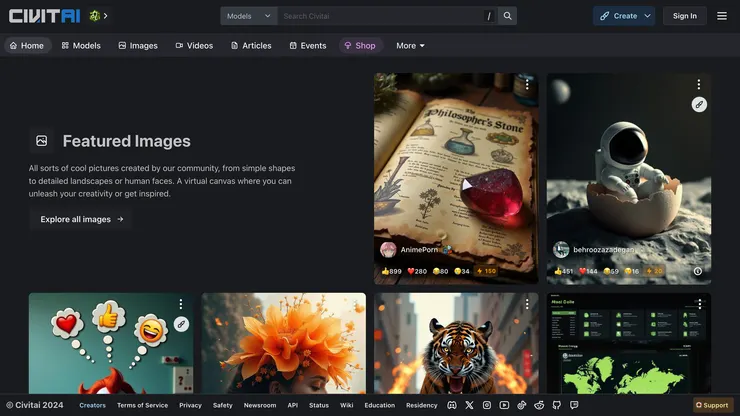
Task: Click the Create button
Action: click(x=618, y=16)
